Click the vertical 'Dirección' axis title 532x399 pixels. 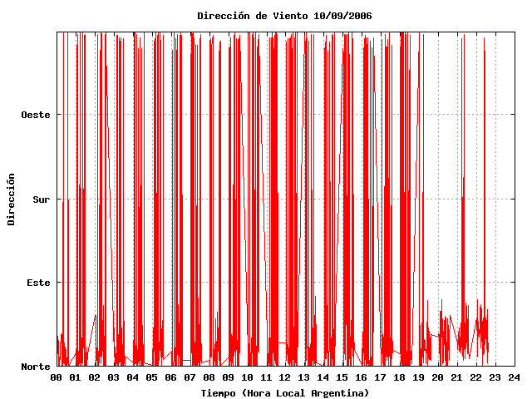(11, 199)
